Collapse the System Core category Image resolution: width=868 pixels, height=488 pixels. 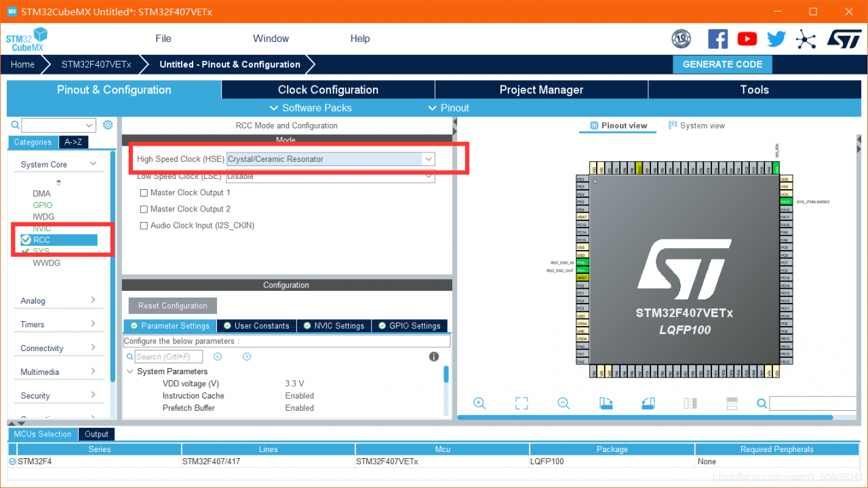(x=93, y=164)
